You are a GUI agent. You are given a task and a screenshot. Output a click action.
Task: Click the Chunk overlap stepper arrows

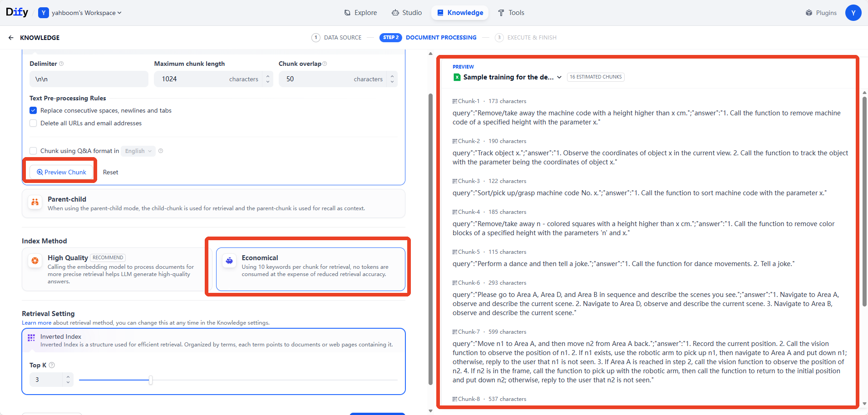coord(392,79)
